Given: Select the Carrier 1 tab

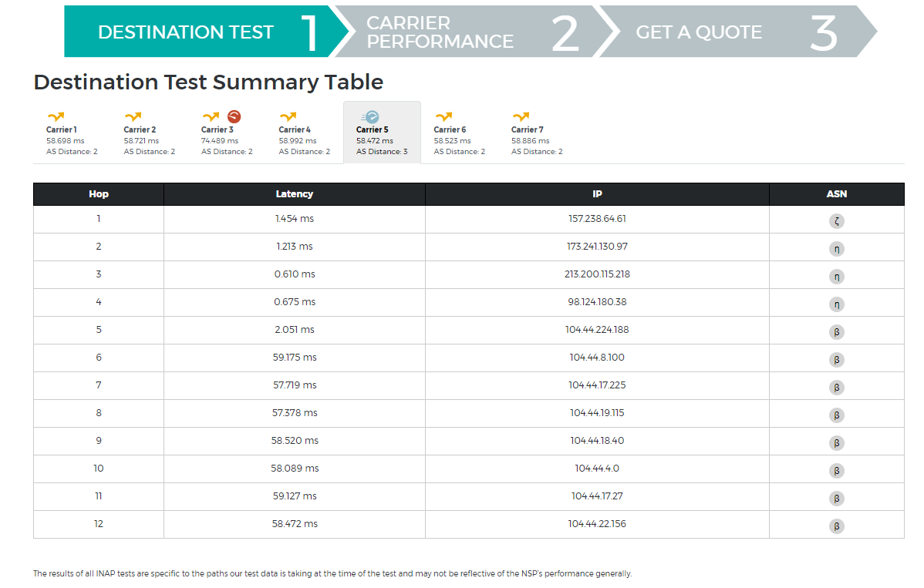Looking at the screenshot, I should pos(72,133).
